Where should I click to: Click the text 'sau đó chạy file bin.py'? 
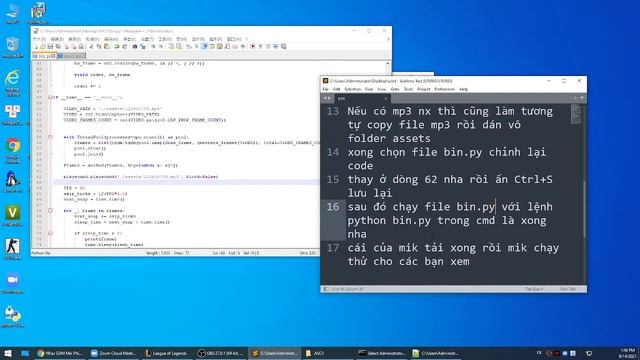[421, 207]
